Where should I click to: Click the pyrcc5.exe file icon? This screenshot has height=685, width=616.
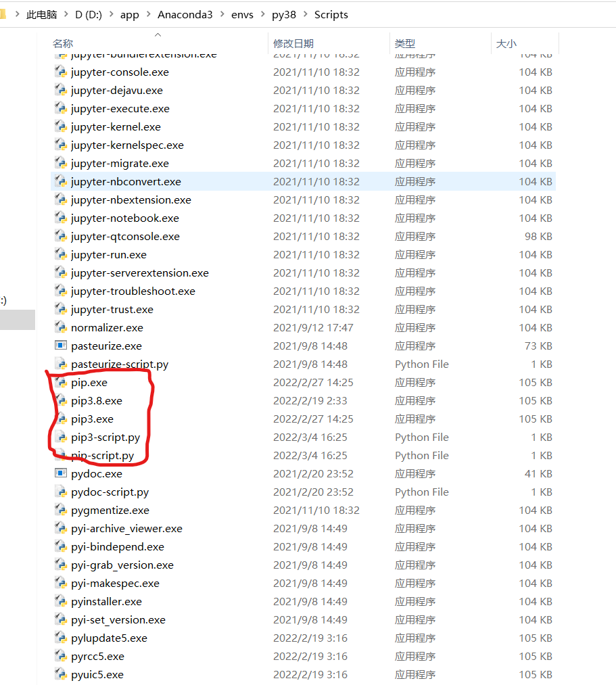click(61, 656)
